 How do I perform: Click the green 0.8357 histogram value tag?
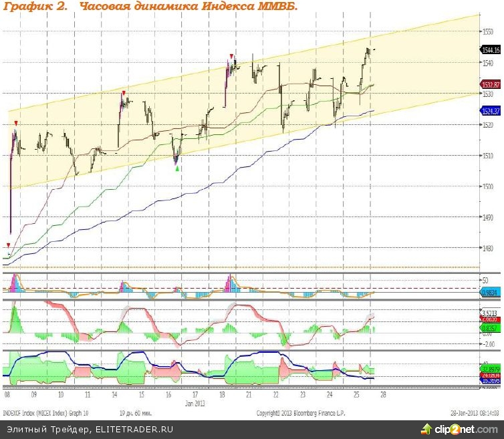[491, 328]
